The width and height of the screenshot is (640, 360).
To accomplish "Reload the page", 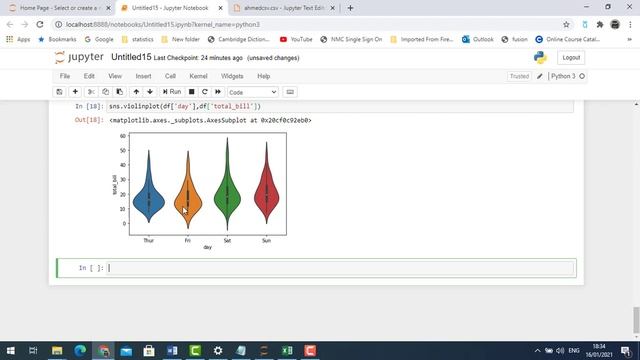I will 40,24.
